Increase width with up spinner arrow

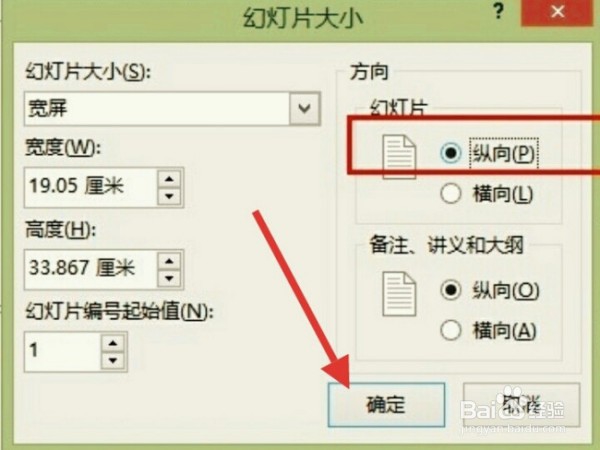point(170,179)
